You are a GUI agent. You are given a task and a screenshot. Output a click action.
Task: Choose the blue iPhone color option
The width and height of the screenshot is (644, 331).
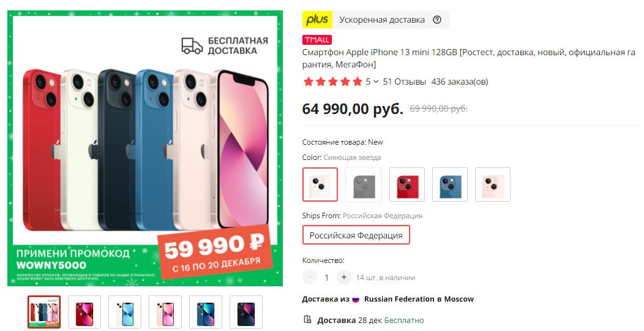click(x=450, y=185)
